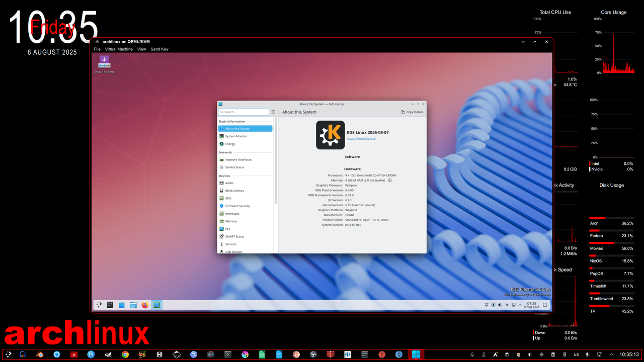Launch OBS Studio from host taskbar
Screen dimensions: 644x362
[313, 354]
